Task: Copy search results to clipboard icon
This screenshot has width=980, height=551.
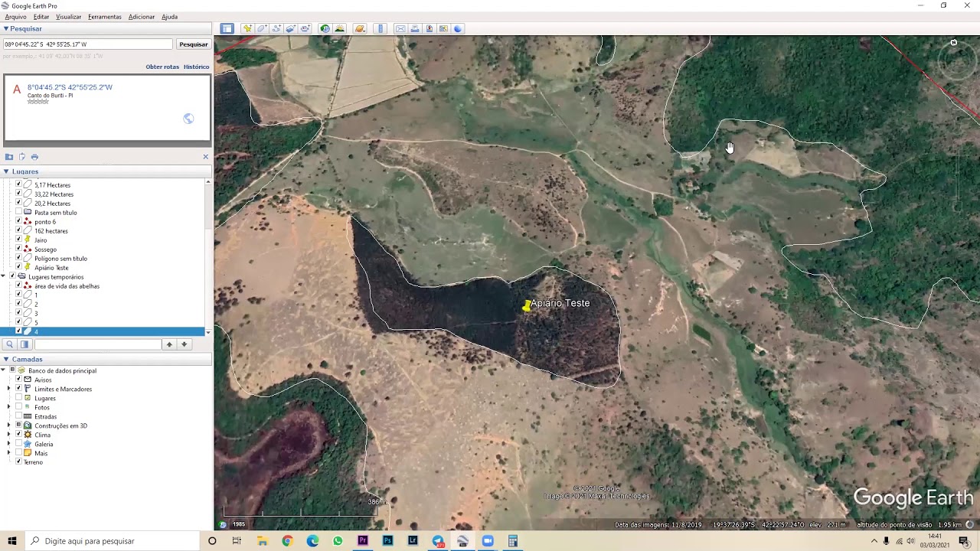Action: (x=21, y=157)
